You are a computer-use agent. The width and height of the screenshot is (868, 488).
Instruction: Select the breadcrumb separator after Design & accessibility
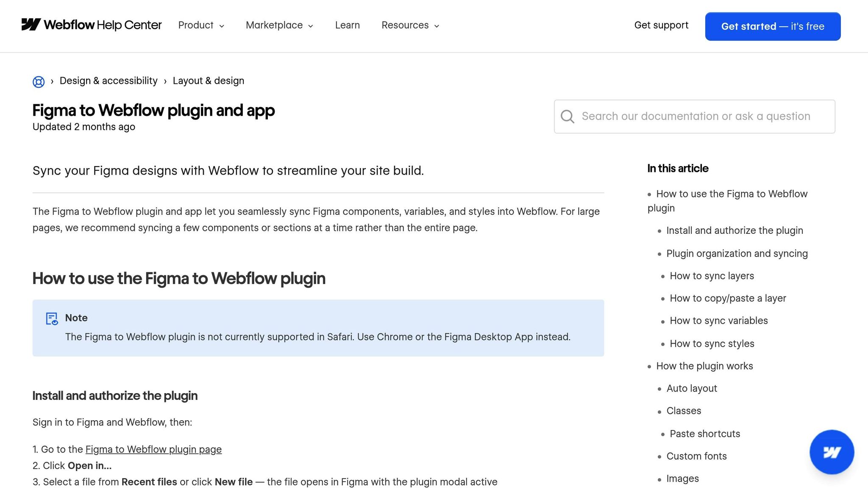pos(165,81)
